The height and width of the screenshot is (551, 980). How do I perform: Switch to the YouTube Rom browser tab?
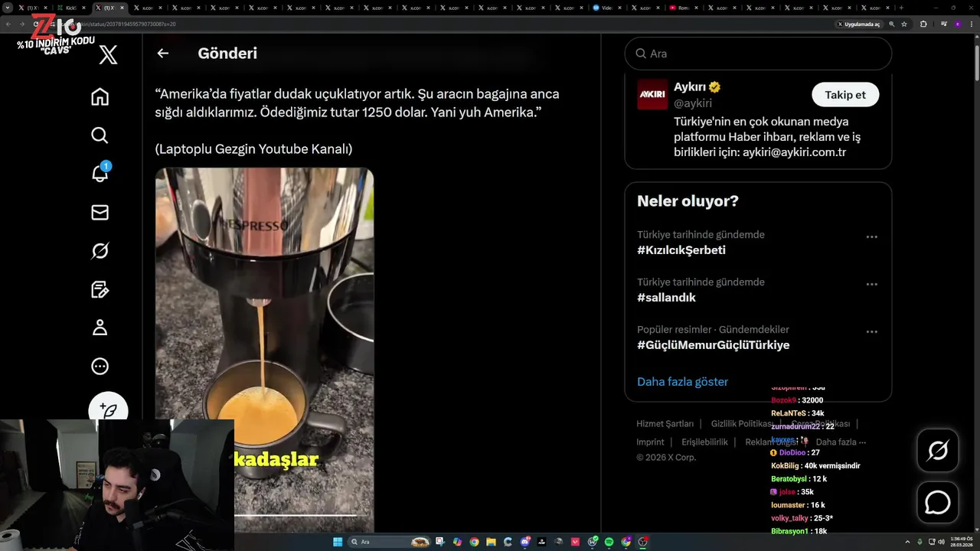(683, 8)
